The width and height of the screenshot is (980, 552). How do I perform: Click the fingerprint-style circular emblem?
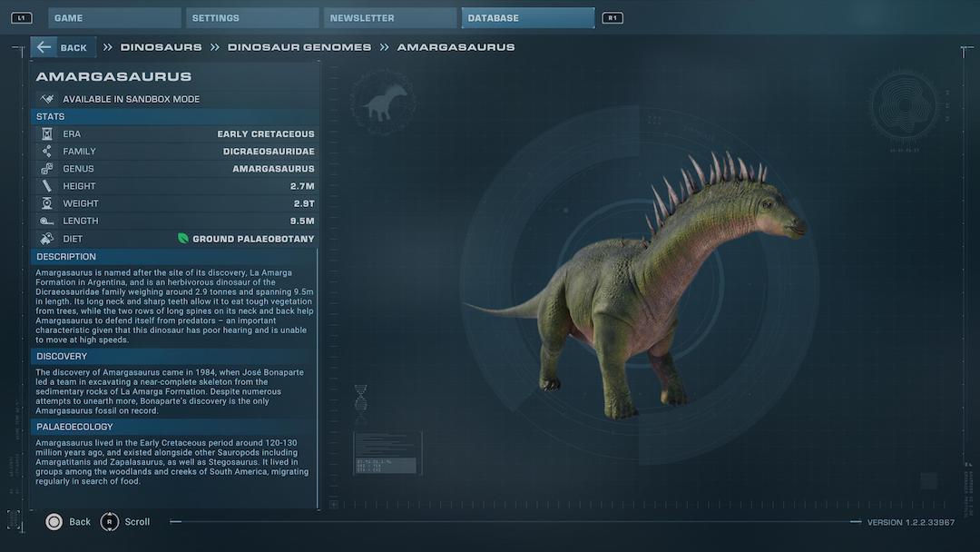tap(905, 106)
